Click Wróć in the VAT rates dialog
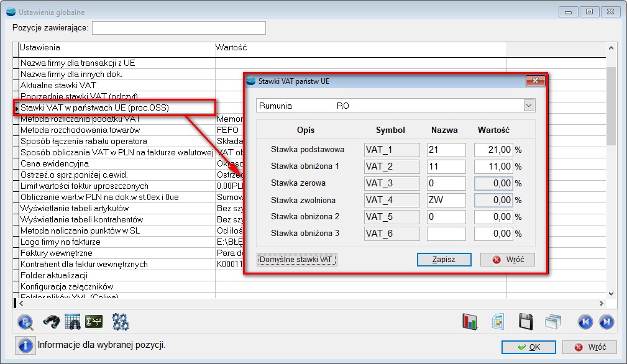Viewport: 627px width, 364px height. [x=507, y=260]
